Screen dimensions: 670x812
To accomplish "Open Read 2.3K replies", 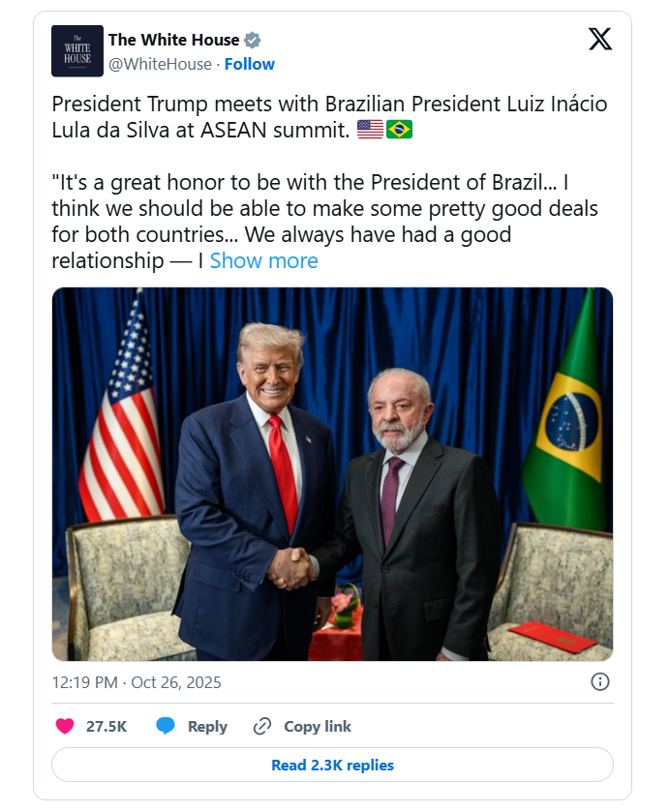I will coord(332,765).
